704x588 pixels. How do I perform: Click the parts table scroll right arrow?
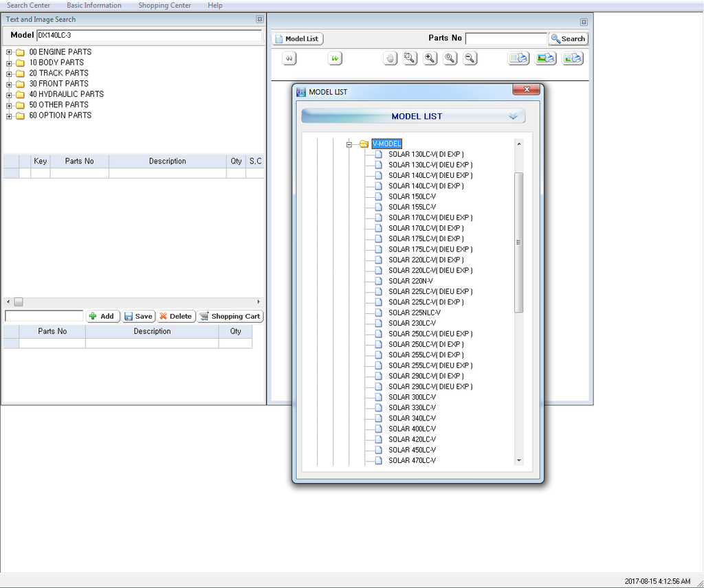258,302
